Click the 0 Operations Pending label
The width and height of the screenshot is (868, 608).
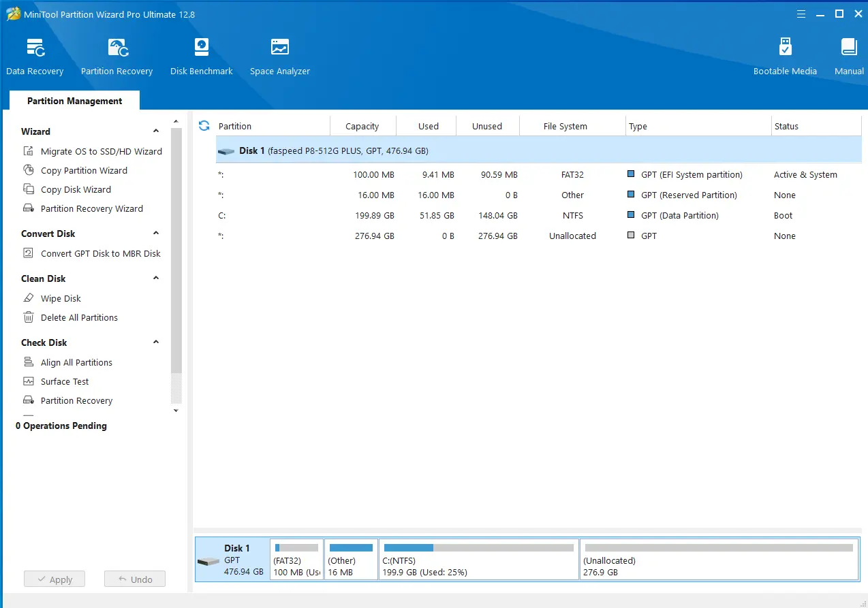pyautogui.click(x=61, y=426)
